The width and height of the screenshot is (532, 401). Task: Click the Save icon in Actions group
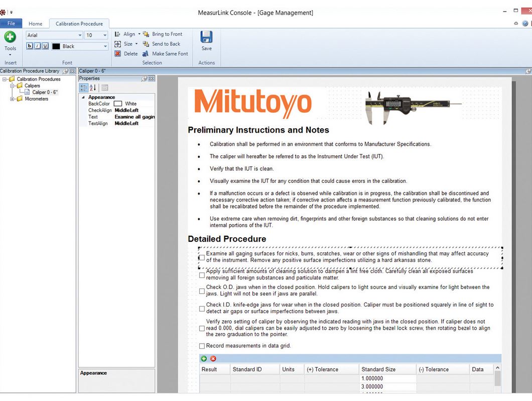pyautogui.click(x=206, y=38)
